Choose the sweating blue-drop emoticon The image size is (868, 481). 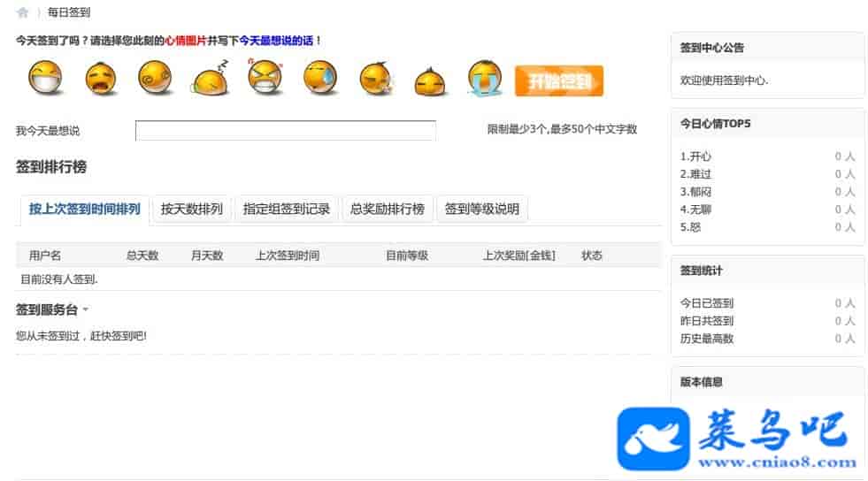tap(320, 78)
